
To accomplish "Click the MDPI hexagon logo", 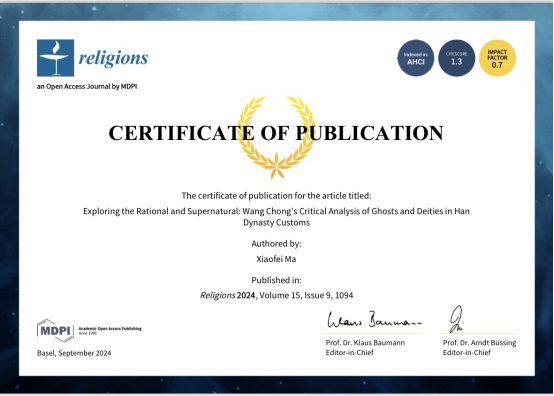I will [x=55, y=331].
